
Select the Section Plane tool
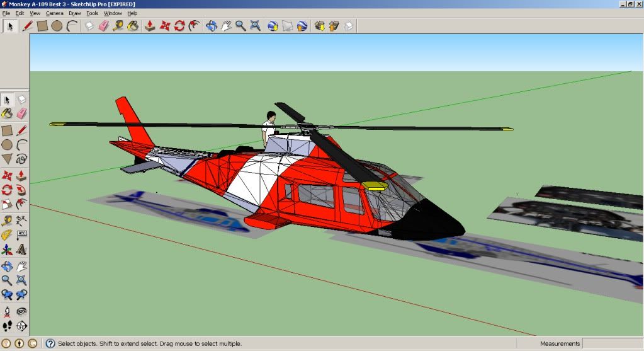coord(21,326)
